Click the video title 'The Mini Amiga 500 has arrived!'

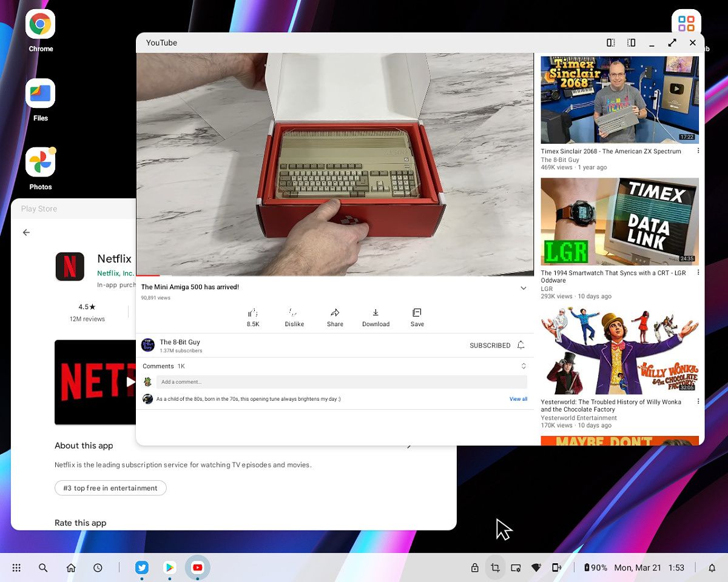[190, 287]
